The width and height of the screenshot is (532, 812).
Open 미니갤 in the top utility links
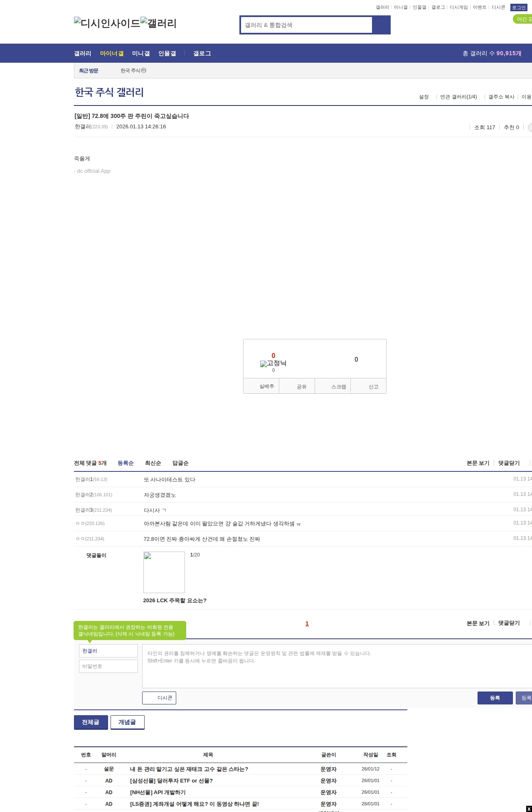401,7
